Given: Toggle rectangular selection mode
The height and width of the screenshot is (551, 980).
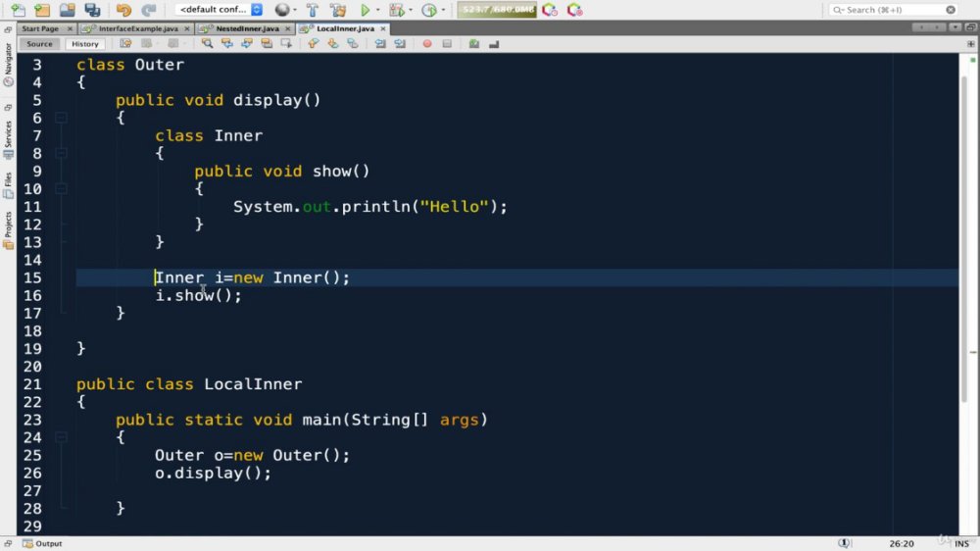Looking at the screenshot, I should pyautogui.click(x=286, y=44).
